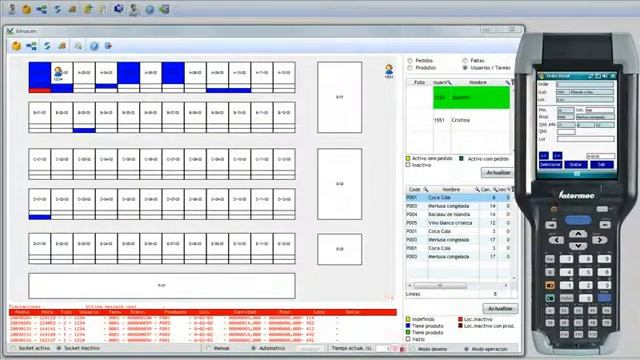Click the Actualizar button under the users list
Image resolution: width=640 pixels, height=360 pixels.
point(498,173)
